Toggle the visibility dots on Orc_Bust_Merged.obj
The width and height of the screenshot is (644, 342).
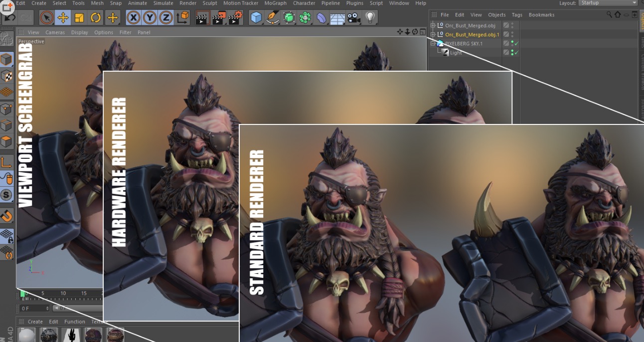click(x=511, y=25)
